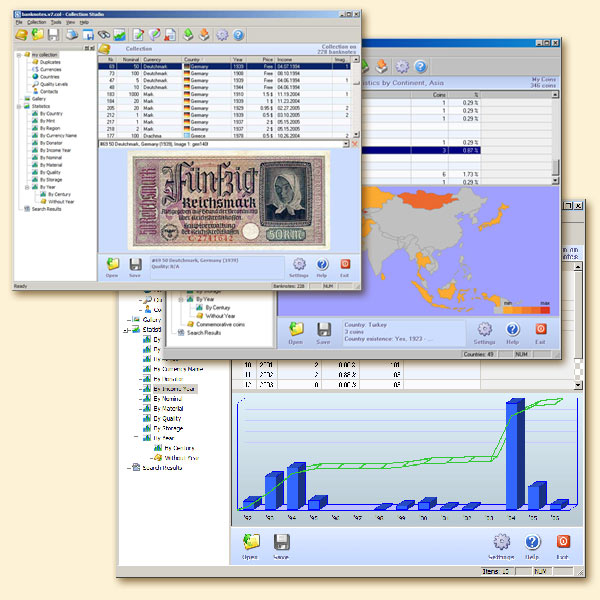Click the edit item pencil icon in banknotes toolbar
This screenshot has height=600, width=600.
click(x=138, y=35)
